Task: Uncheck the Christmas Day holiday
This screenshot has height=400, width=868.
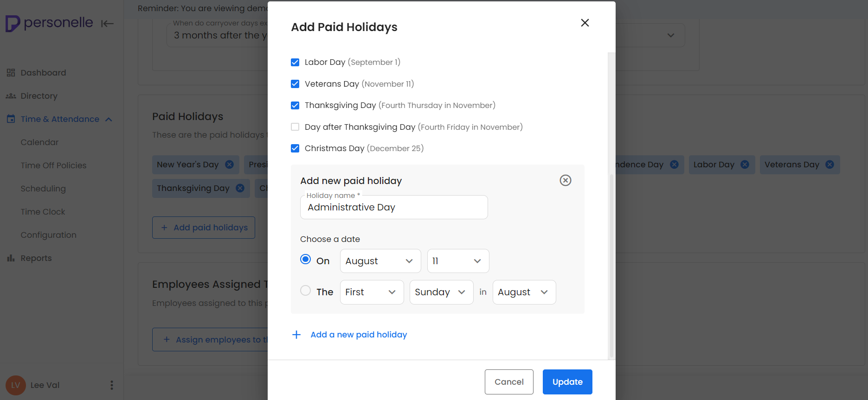Action: 295,148
